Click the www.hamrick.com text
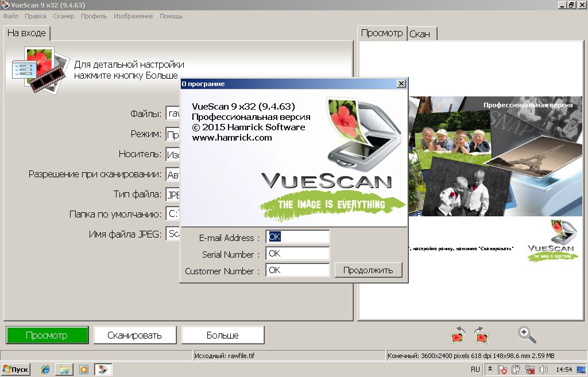Screen dimensions: 588x377 pyautogui.click(x=232, y=138)
